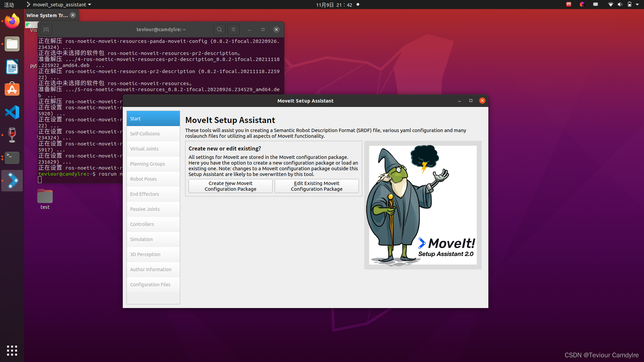
Task: Minimize the MoveIt Setup Assistant window
Action: point(460,101)
